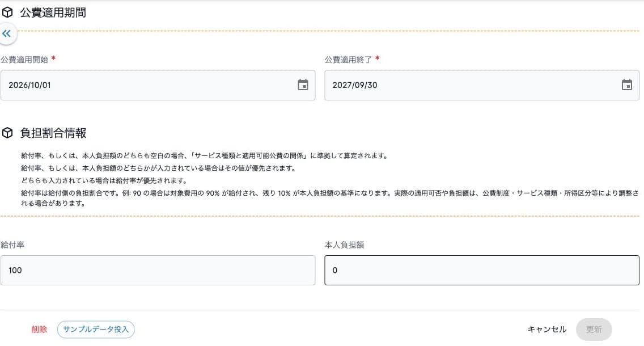Open calendar picker for 公費適用終了

pyautogui.click(x=627, y=85)
